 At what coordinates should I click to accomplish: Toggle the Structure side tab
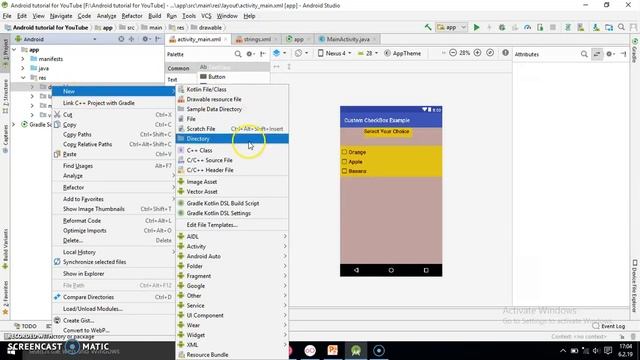pyautogui.click(x=5, y=96)
